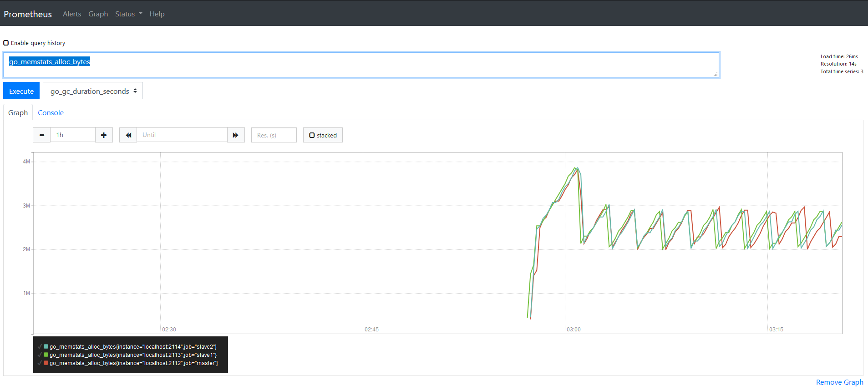
Task: Expand the Status menu in the navbar
Action: pos(129,14)
